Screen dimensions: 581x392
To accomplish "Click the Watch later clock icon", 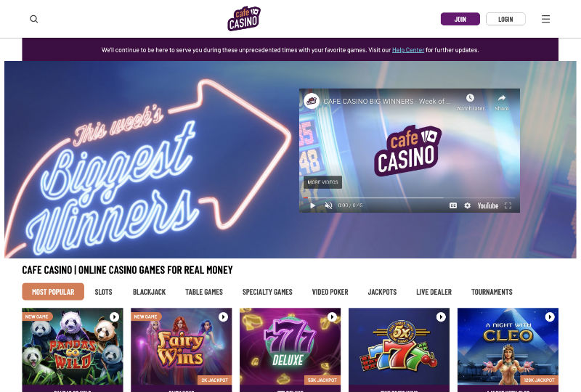I will pyautogui.click(x=470, y=98).
